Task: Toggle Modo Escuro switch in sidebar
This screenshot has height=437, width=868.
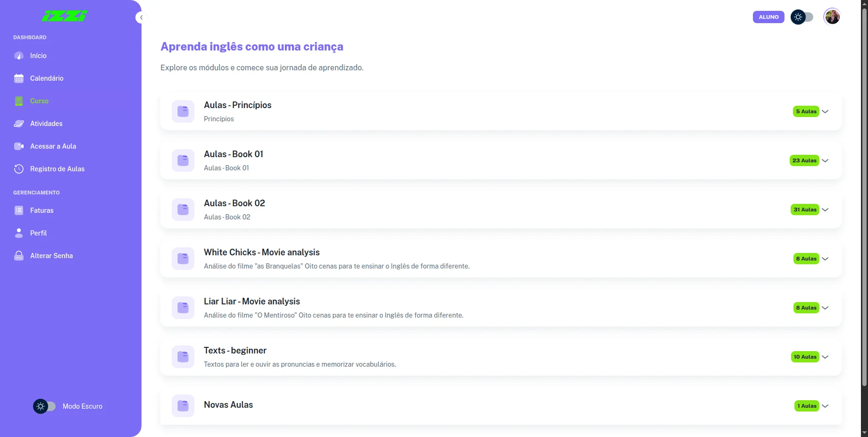Action: (x=44, y=406)
